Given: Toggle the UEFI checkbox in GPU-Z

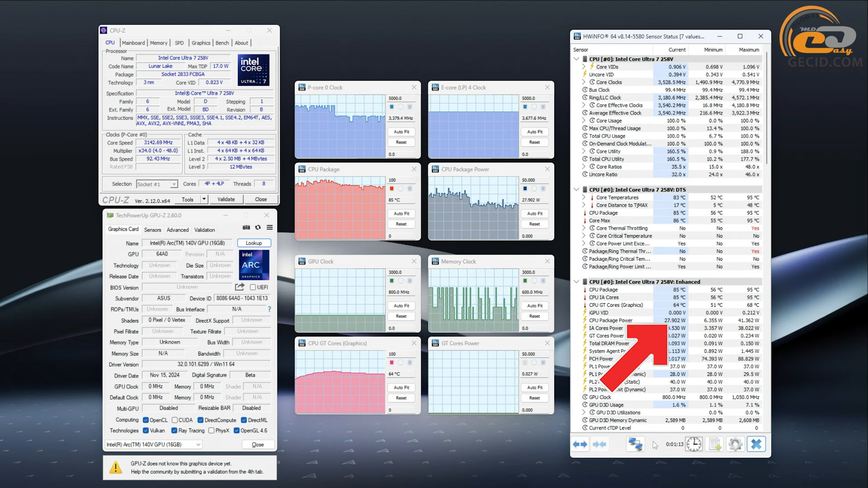Looking at the screenshot, I should click(253, 287).
